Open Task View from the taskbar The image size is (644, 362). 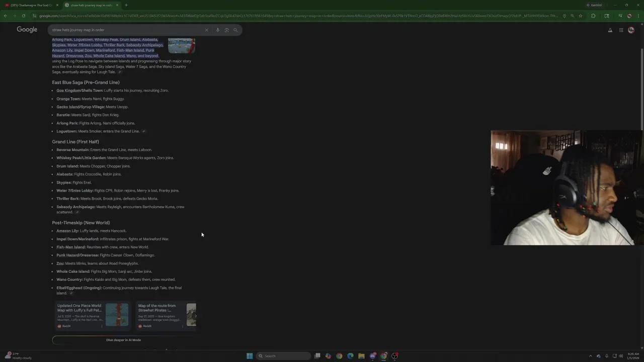317,356
